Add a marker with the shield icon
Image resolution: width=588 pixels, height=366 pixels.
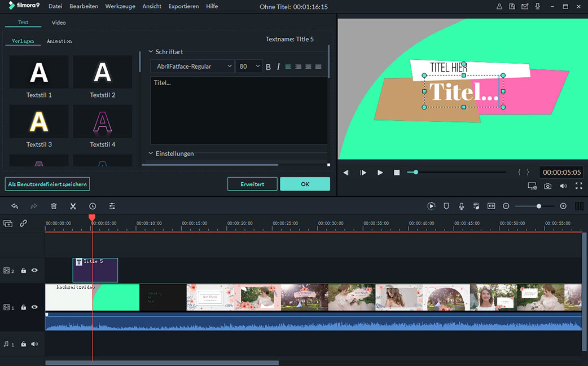click(446, 206)
